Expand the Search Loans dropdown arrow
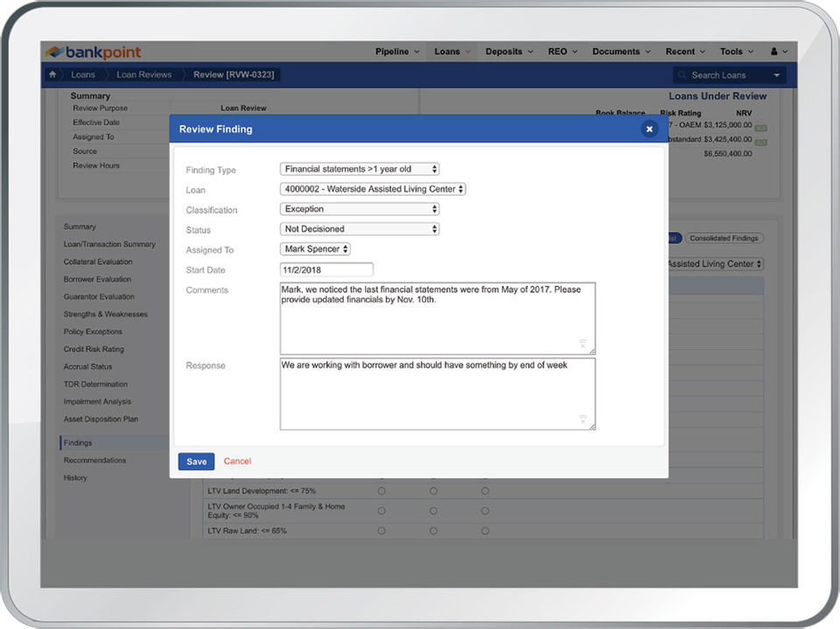The width and height of the screenshot is (840, 629). [x=776, y=75]
